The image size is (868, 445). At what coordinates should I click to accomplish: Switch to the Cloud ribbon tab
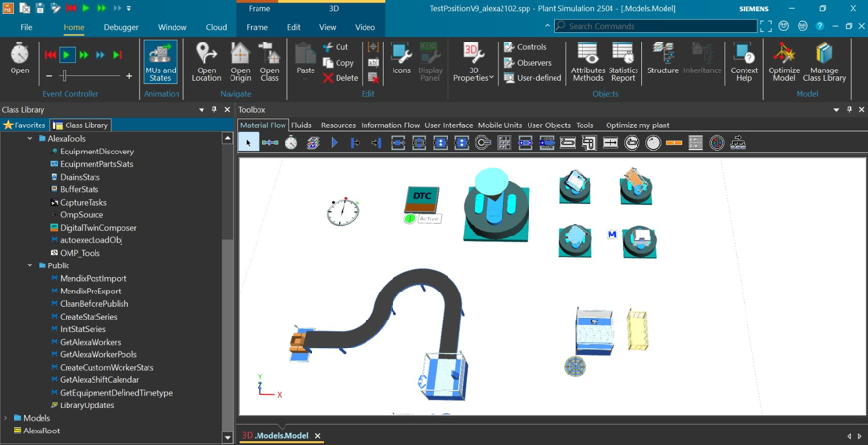(216, 27)
